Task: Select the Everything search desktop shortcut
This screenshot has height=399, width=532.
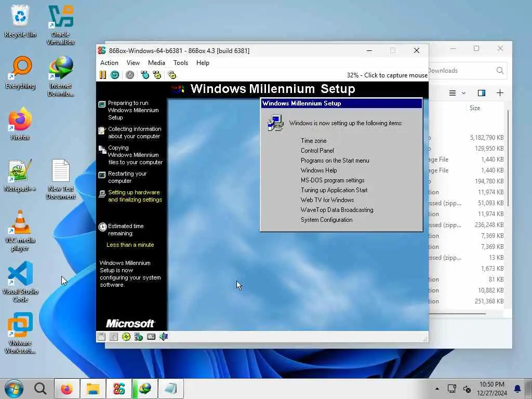Action: [20, 73]
